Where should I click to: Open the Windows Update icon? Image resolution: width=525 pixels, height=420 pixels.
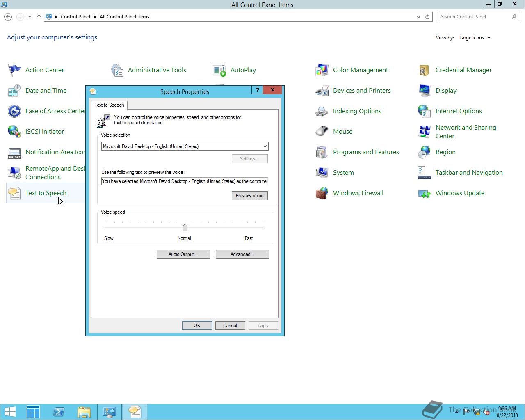[425, 193]
